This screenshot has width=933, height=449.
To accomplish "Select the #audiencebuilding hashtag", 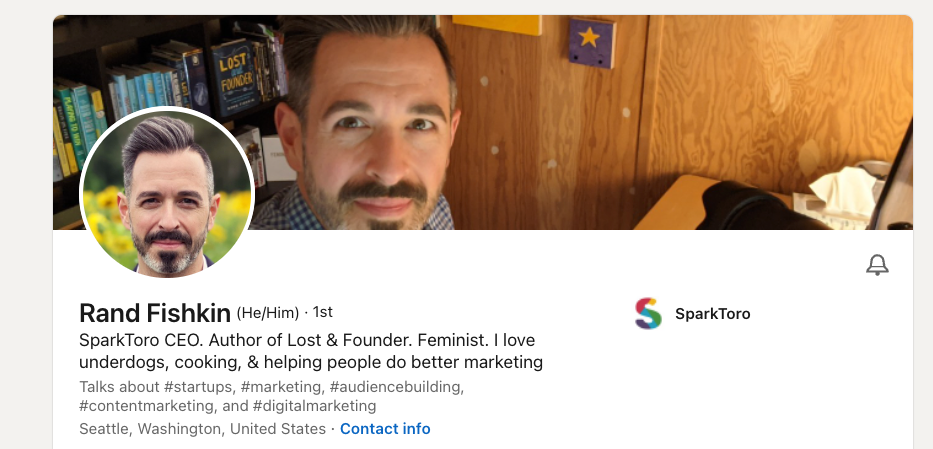I will (x=395, y=387).
